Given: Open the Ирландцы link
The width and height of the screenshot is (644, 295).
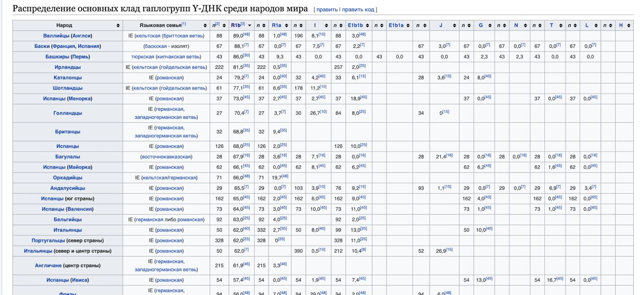Looking at the screenshot, I should tap(67, 67).
